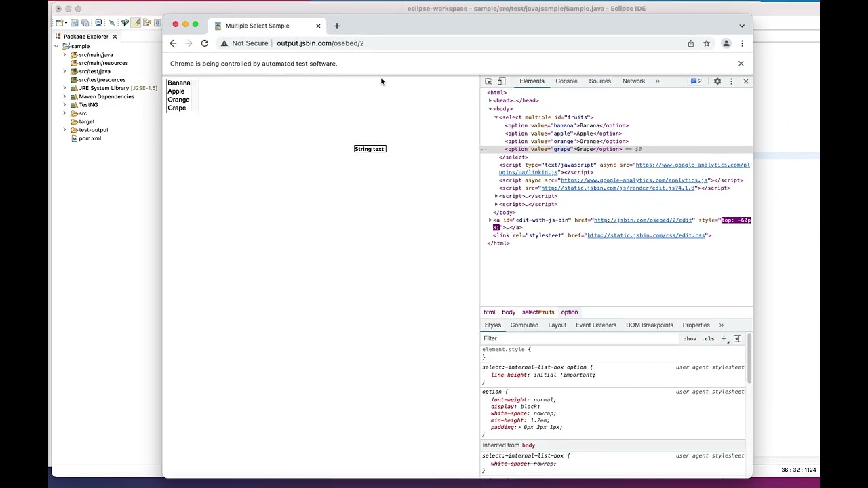Click the html breadcrumb in DevTools
868x488 pixels.
(489, 312)
